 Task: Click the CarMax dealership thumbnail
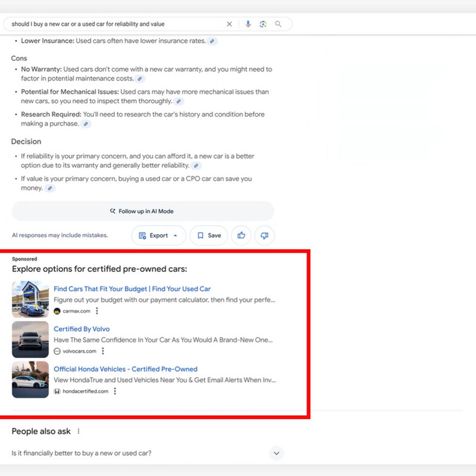point(30,299)
